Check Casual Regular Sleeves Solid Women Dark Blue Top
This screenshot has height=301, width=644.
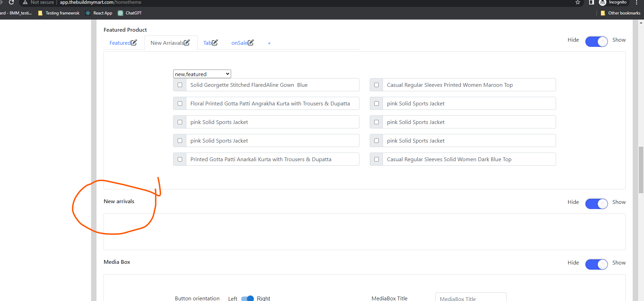(x=376, y=159)
